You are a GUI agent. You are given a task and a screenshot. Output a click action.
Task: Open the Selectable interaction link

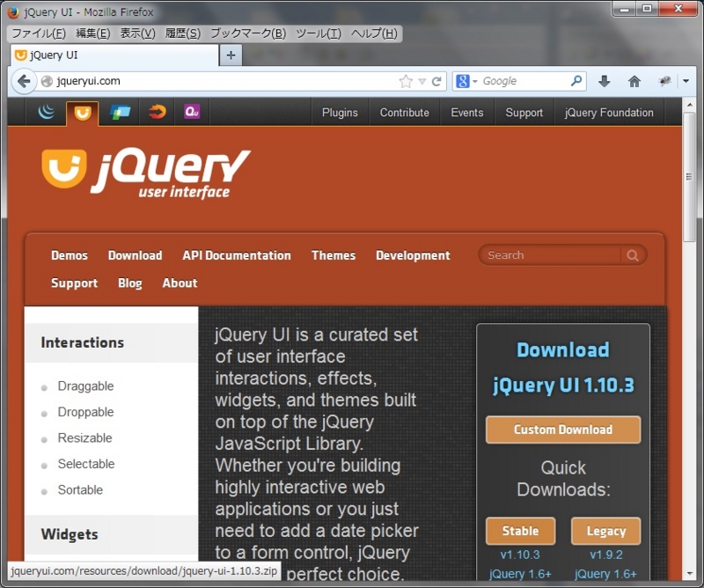(85, 464)
